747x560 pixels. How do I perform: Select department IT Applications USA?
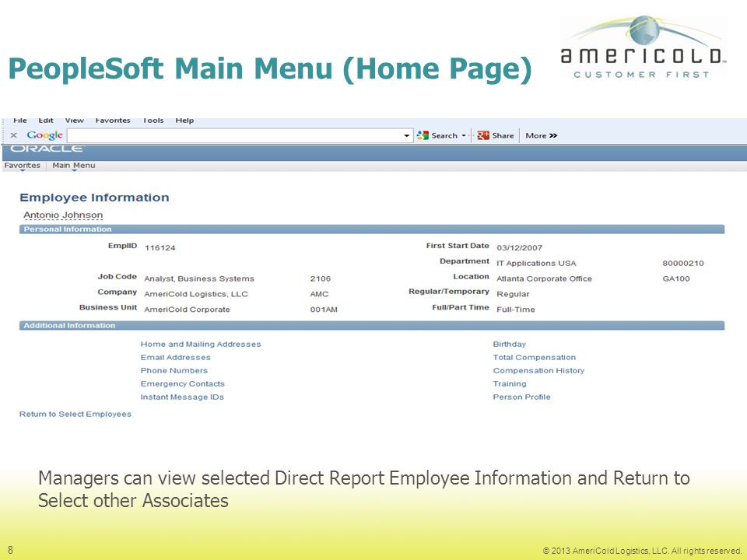click(536, 264)
